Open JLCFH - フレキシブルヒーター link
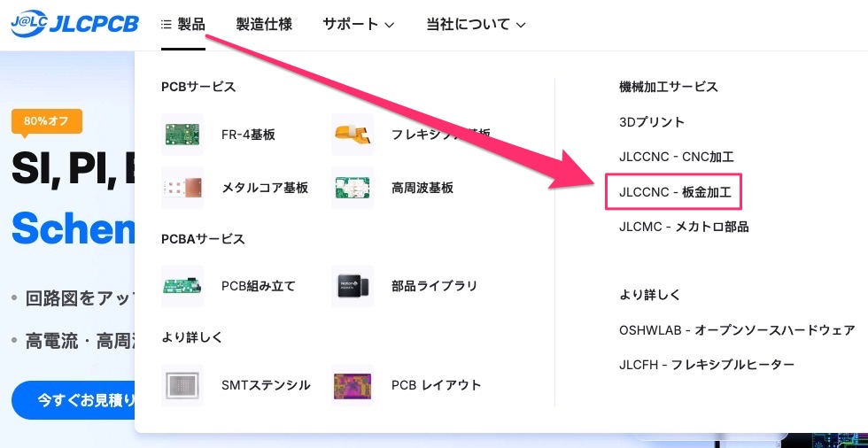868x448 pixels. tap(707, 365)
